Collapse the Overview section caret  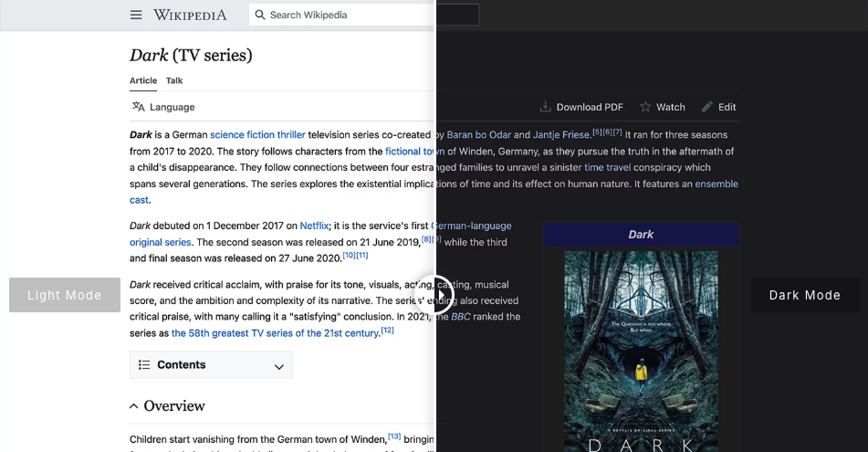[133, 406]
